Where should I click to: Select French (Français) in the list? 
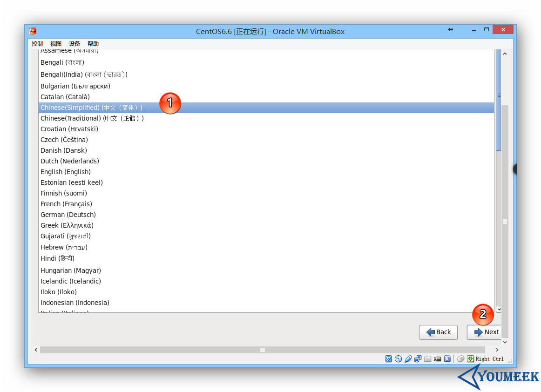pos(66,203)
